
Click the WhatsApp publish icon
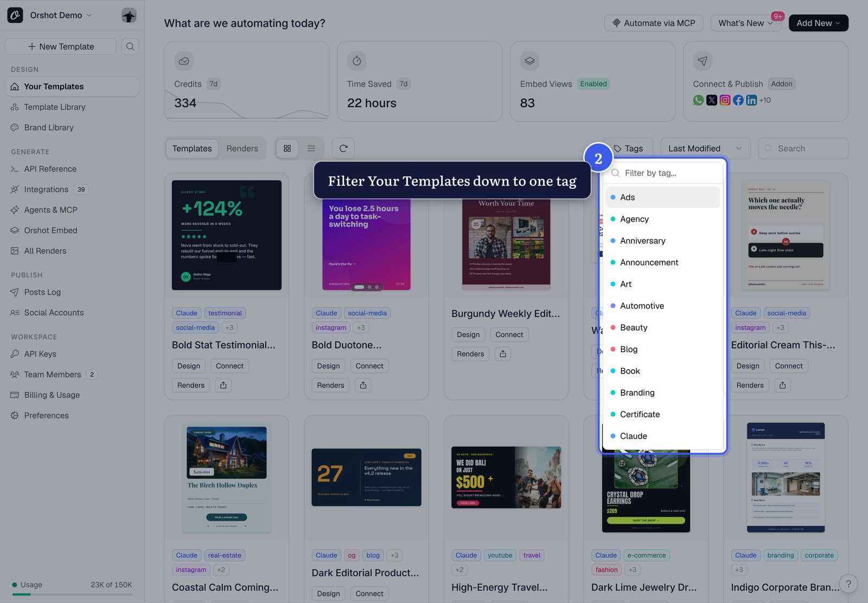coord(698,100)
